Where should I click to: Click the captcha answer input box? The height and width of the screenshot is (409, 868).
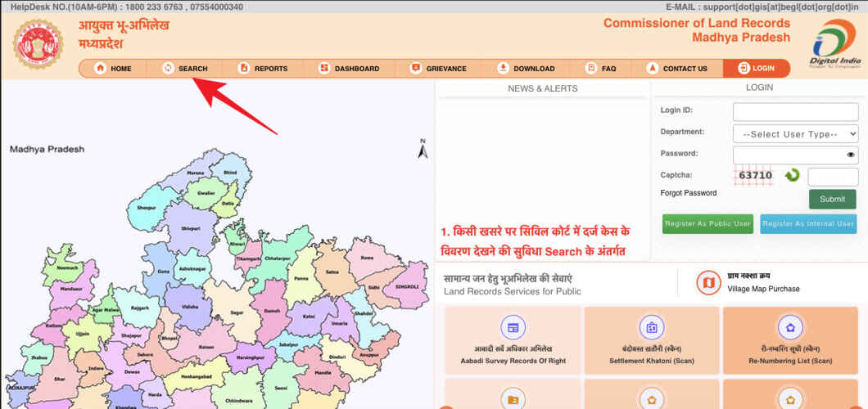tap(833, 177)
